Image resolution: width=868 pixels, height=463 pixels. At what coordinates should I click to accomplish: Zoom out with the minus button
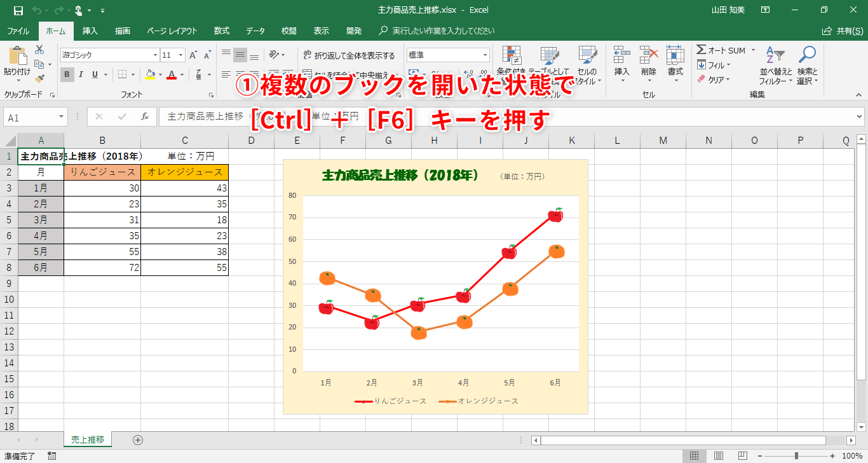[761, 455]
